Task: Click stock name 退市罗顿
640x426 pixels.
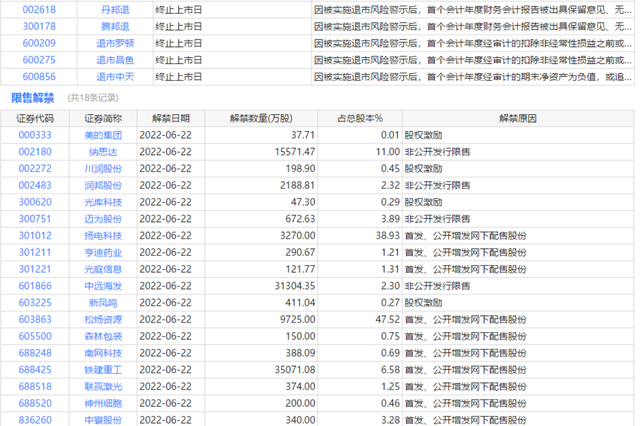Action: [x=115, y=43]
